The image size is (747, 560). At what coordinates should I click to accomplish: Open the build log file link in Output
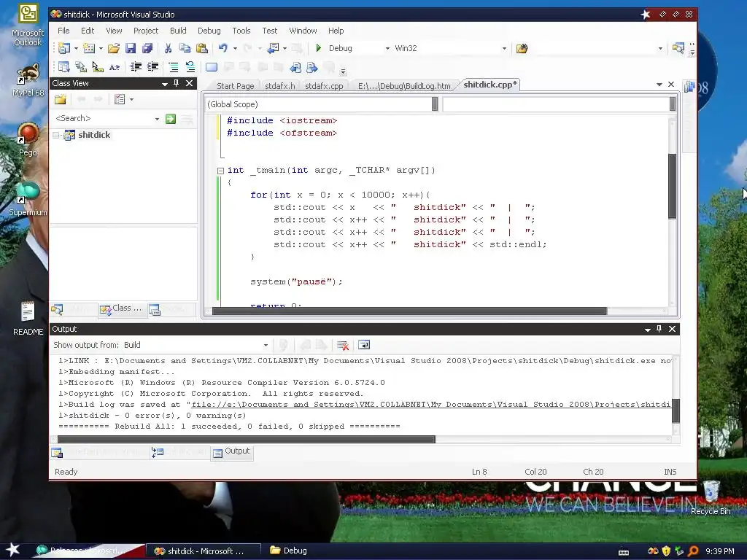pos(430,405)
